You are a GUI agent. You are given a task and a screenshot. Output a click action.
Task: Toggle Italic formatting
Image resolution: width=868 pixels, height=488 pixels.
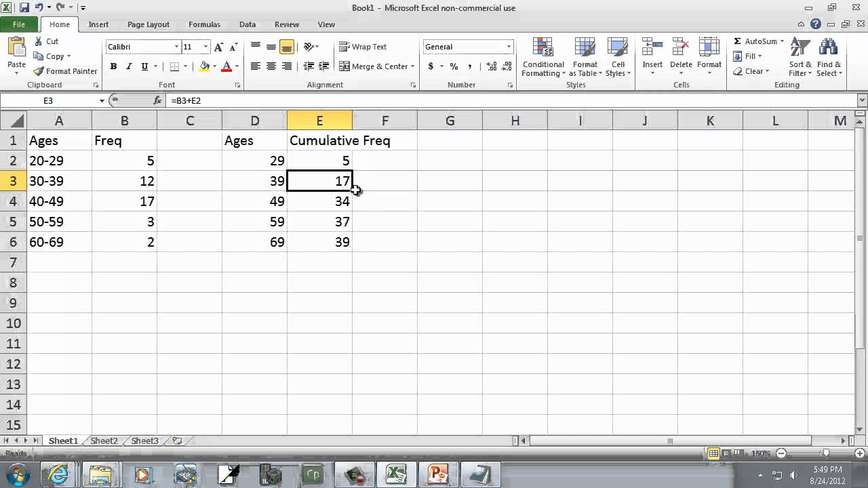(129, 66)
